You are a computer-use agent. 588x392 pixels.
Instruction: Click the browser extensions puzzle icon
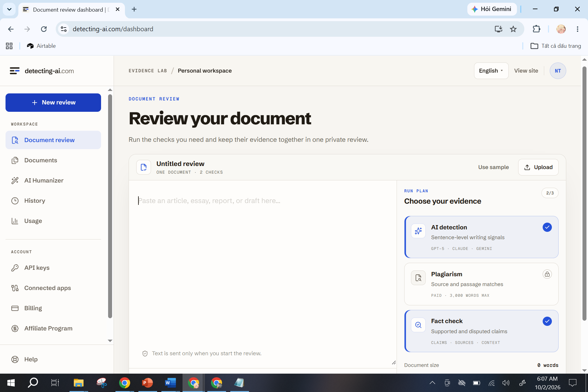click(x=536, y=29)
